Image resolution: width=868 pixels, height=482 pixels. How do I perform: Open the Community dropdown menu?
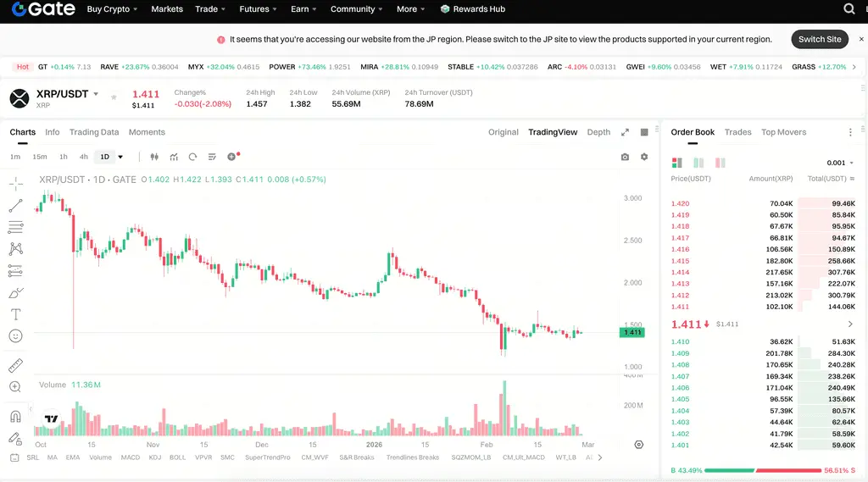[x=356, y=8]
